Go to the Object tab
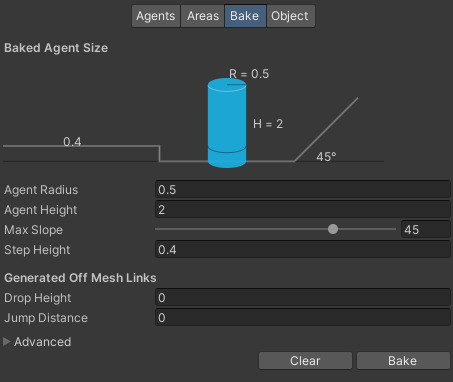 point(290,16)
